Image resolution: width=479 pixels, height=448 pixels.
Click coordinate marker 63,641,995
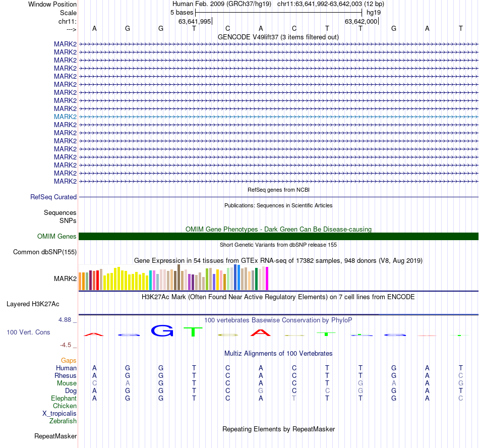195,21
